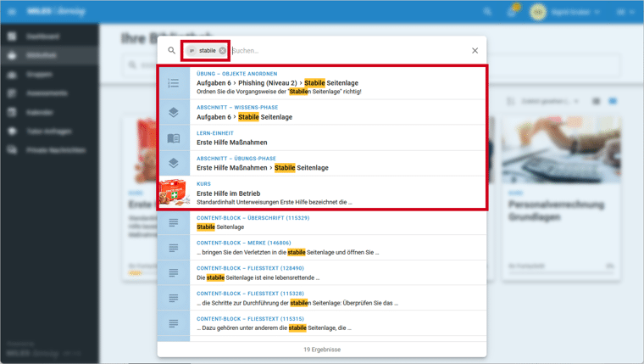This screenshot has height=364, width=644.
Task: Open notifications bell in top bar
Action: 513,12
